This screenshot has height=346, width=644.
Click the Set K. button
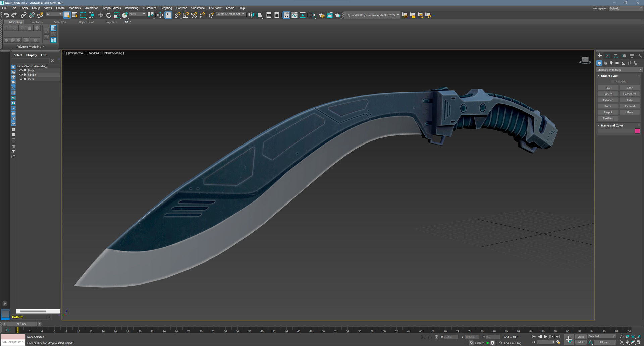pos(581,342)
